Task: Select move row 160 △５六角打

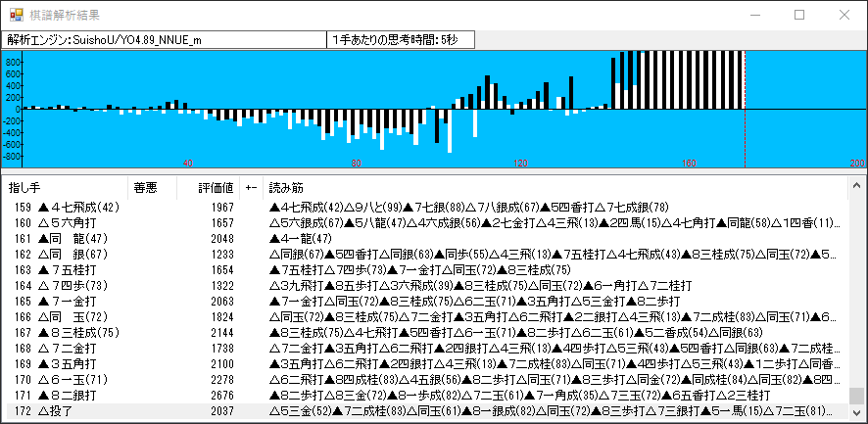Action: click(425, 223)
